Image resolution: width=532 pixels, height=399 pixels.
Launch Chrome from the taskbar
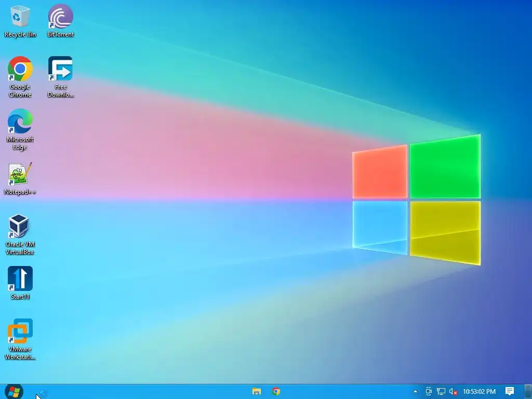point(276,392)
